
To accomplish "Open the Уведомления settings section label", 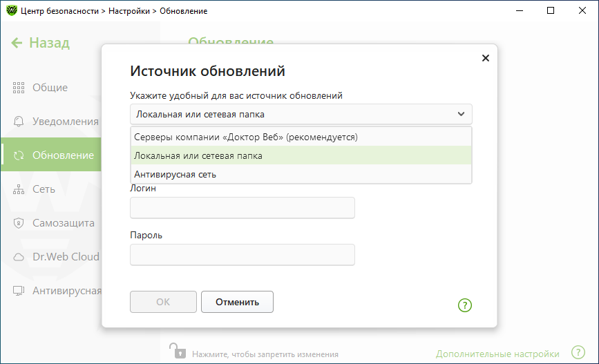I will tap(66, 122).
